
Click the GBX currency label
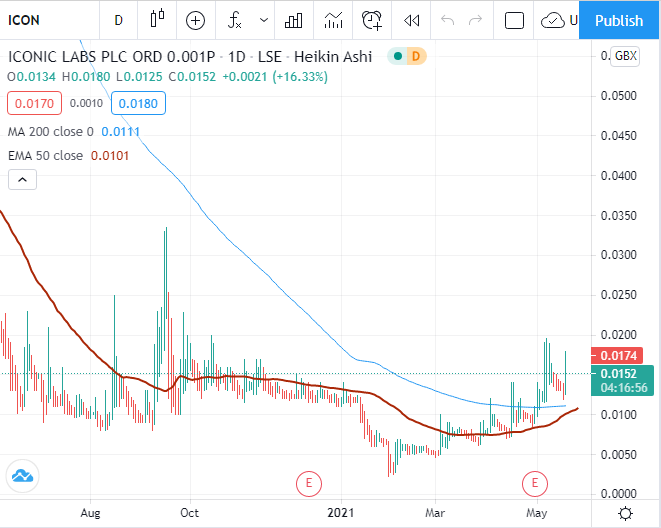point(625,56)
